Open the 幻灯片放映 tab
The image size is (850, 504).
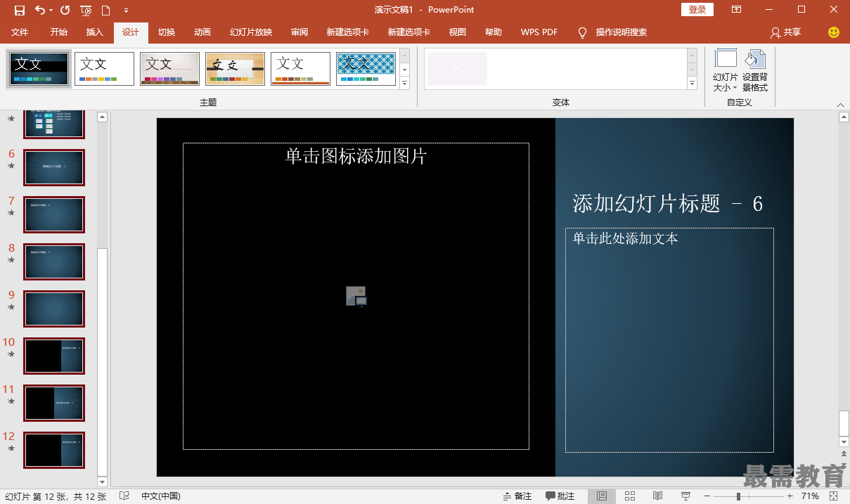tap(251, 32)
